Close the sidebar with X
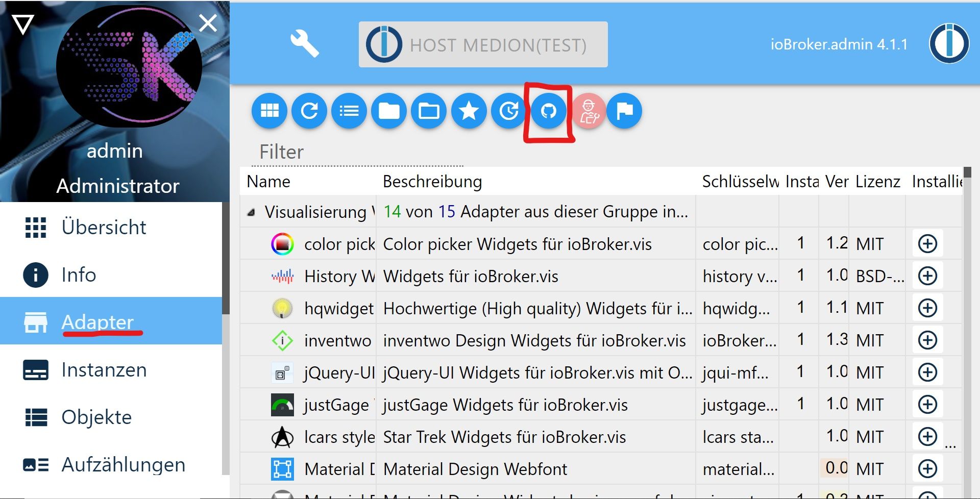Viewport: 980px width, 499px height. click(x=208, y=23)
